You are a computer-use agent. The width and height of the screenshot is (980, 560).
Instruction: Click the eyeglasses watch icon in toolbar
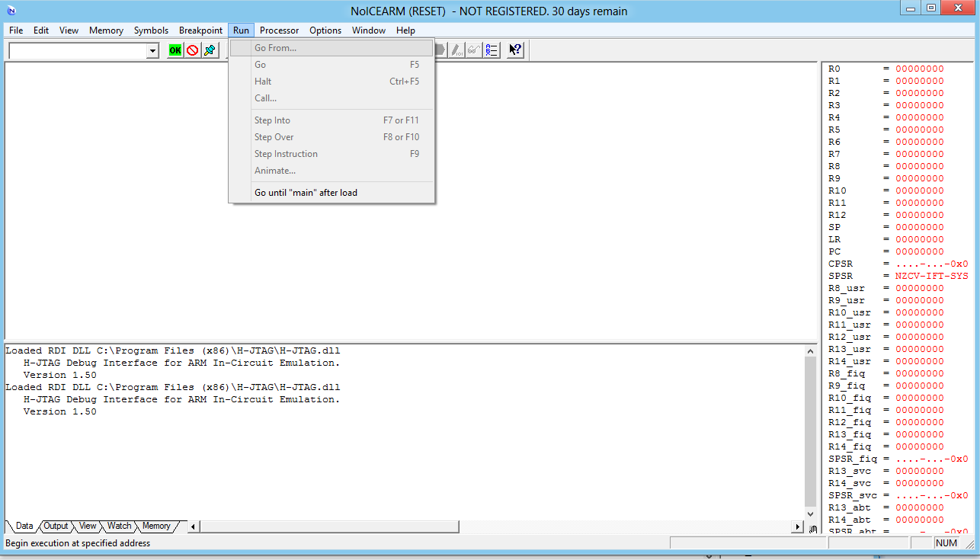[474, 50]
